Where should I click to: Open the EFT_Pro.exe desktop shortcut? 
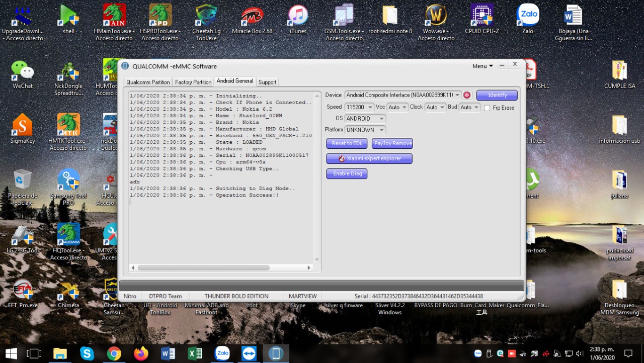(x=23, y=294)
